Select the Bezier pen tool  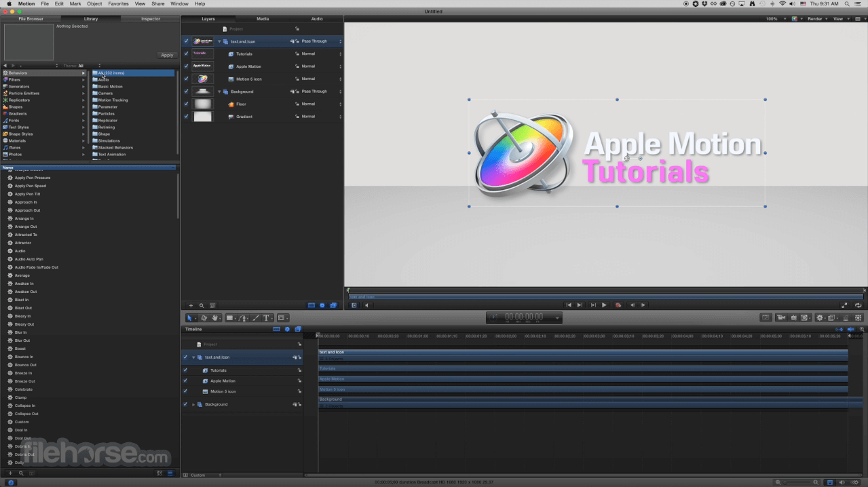[244, 317]
